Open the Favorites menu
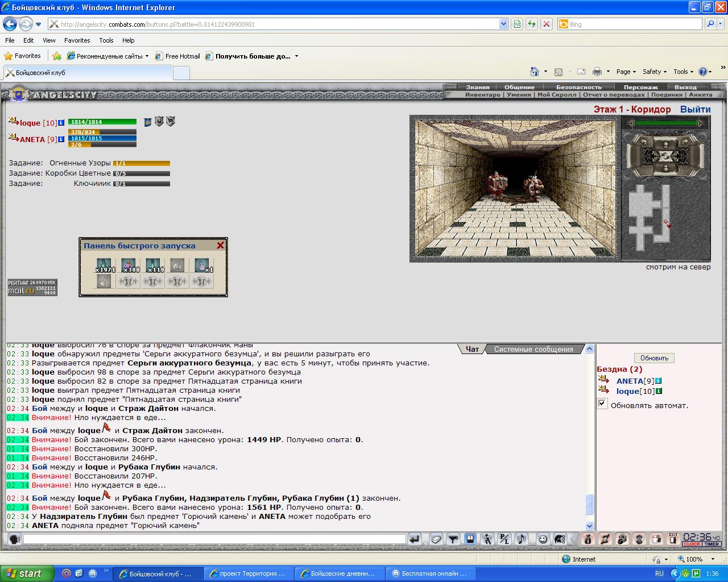 77,40
